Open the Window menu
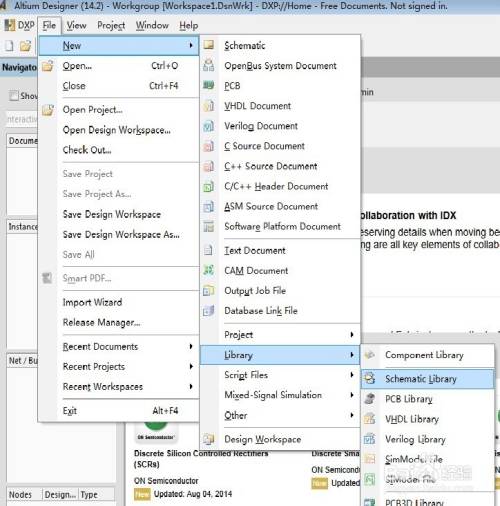The height and width of the screenshot is (506, 500). 152,25
